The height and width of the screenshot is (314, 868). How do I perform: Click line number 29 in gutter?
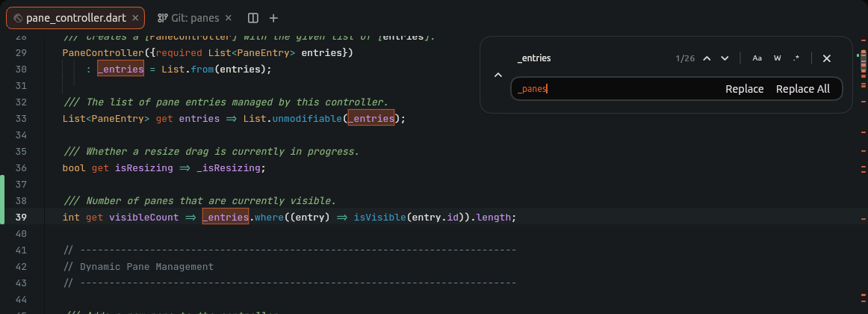tap(21, 53)
